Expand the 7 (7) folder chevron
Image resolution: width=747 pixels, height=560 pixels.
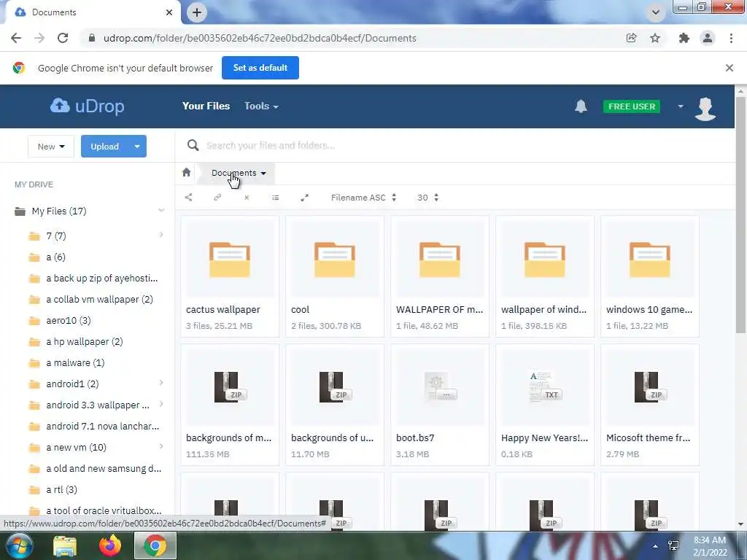[x=161, y=235]
